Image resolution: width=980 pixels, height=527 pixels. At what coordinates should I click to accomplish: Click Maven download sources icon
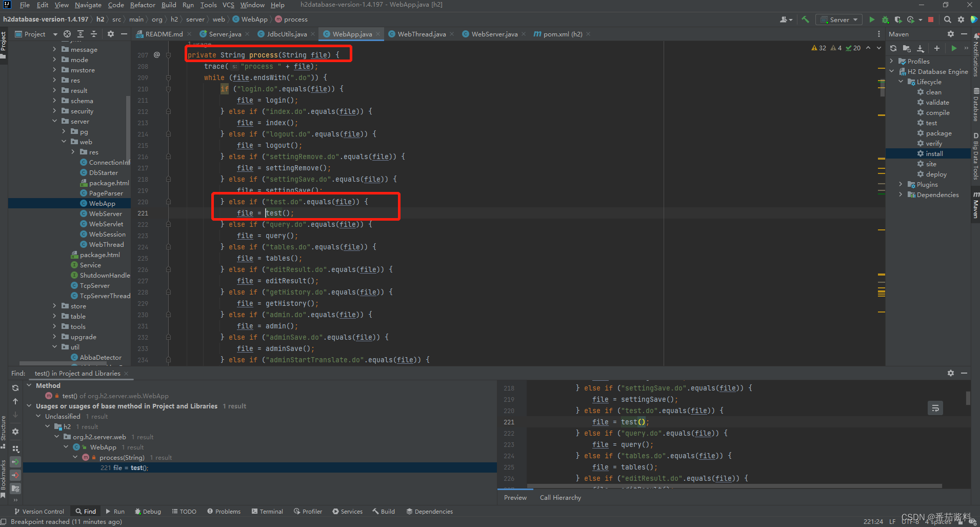coord(921,48)
